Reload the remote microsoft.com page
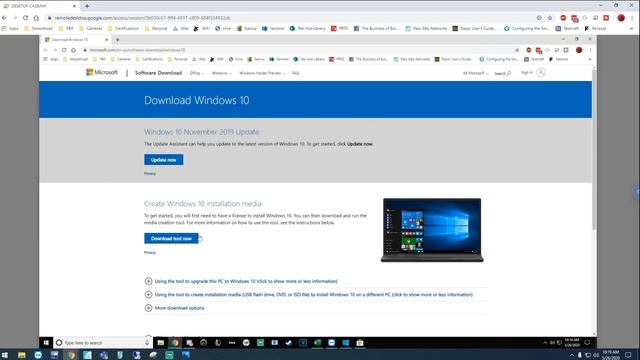 (x=64, y=50)
